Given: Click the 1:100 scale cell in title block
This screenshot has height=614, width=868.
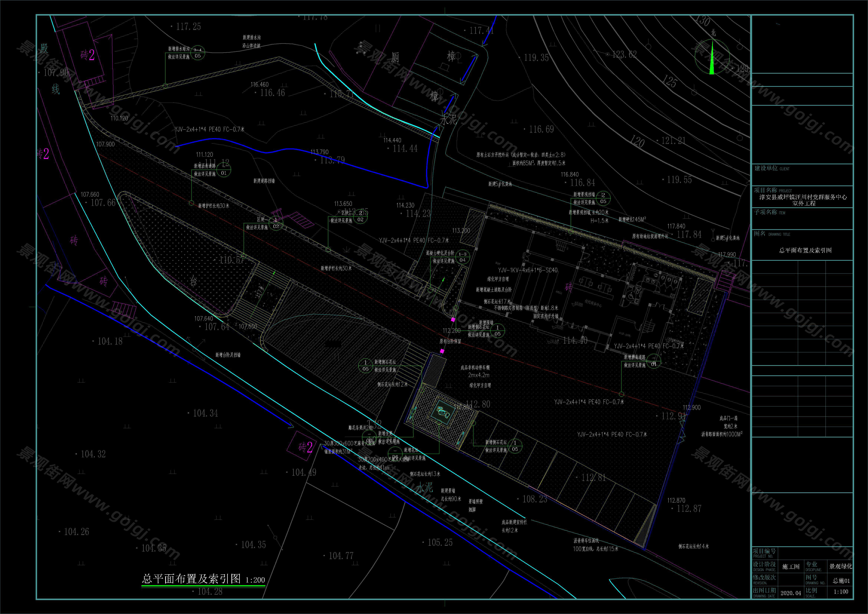Looking at the screenshot, I should coord(841,592).
